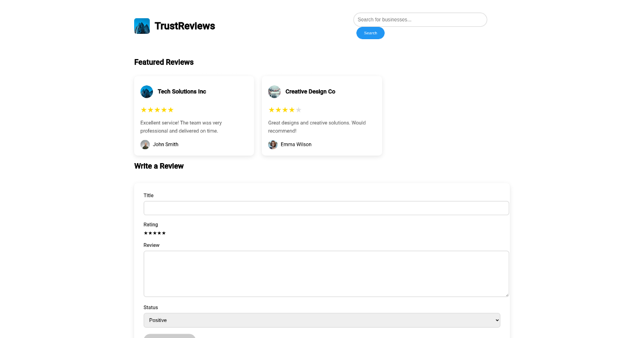This screenshot has width=644, height=338.
Task: Click Emma Wilson's profile avatar
Action: click(x=273, y=144)
